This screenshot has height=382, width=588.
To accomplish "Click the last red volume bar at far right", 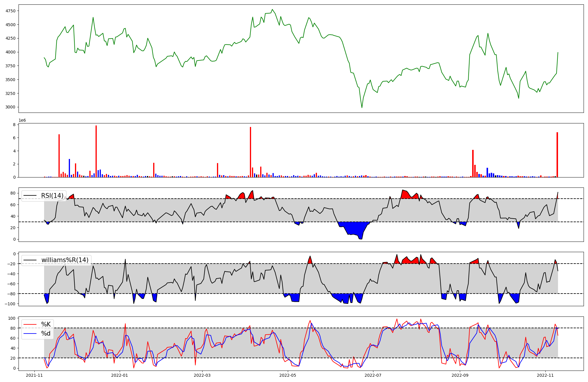I will coord(557,155).
